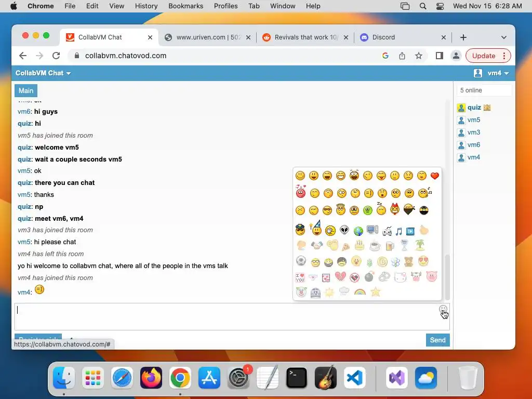Insert the red heart emoji
532x399 pixels.
click(435, 176)
